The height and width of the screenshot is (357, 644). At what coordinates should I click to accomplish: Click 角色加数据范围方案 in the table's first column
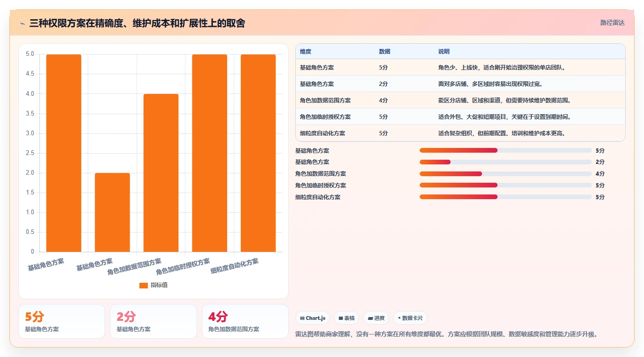point(325,101)
